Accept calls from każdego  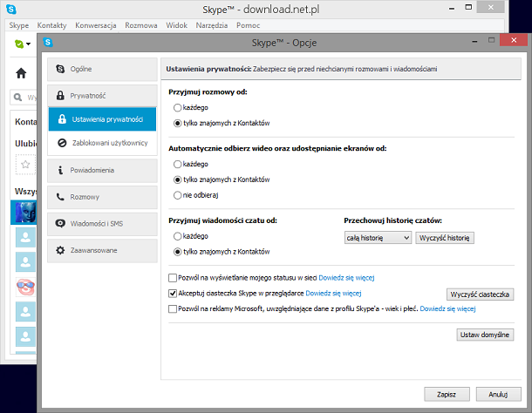click(x=177, y=108)
